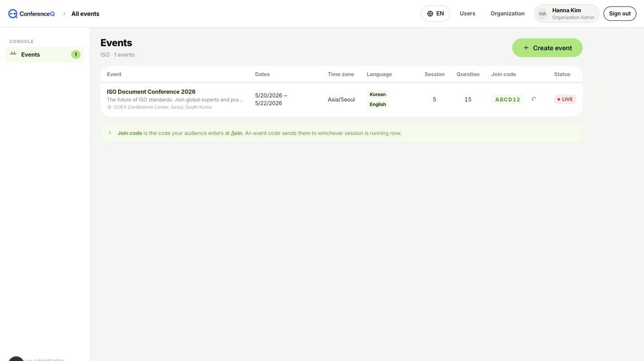Click the info icon in join code hint
644x361 pixels.
point(110,133)
